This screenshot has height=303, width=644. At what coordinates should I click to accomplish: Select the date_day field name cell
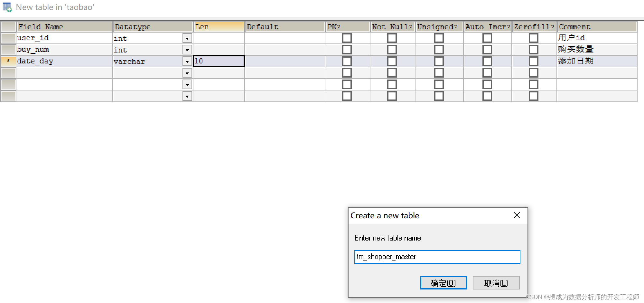[x=64, y=61]
